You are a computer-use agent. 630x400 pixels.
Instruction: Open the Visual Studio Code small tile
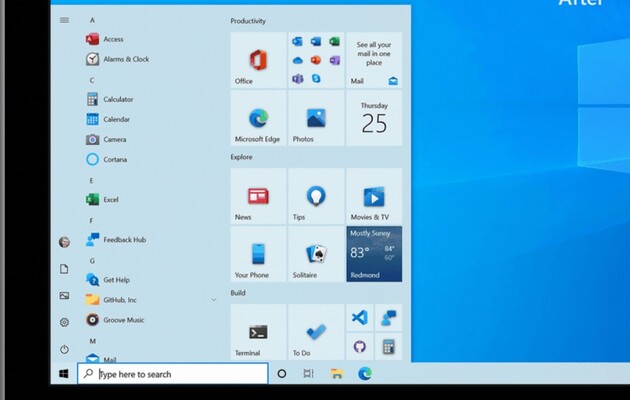tap(360, 318)
